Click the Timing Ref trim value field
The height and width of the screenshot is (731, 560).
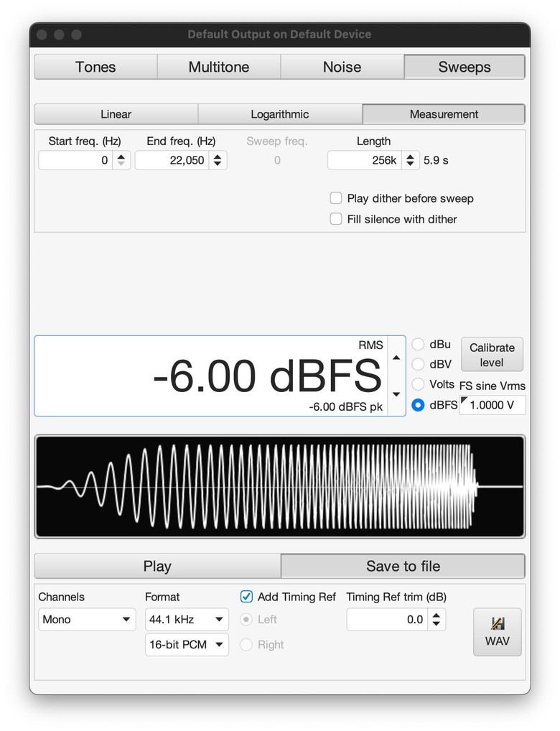pyautogui.click(x=387, y=620)
